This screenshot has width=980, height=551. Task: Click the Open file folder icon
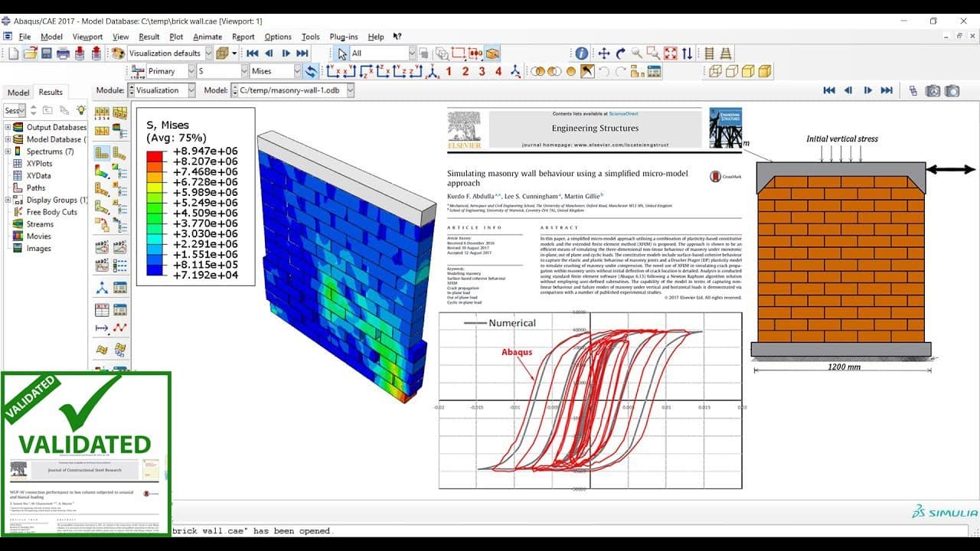30,53
